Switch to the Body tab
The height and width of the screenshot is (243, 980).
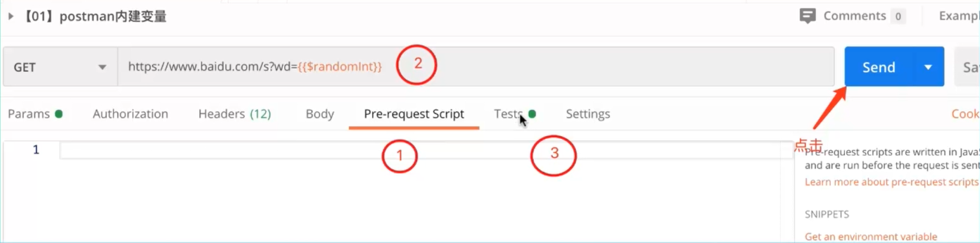(x=320, y=114)
